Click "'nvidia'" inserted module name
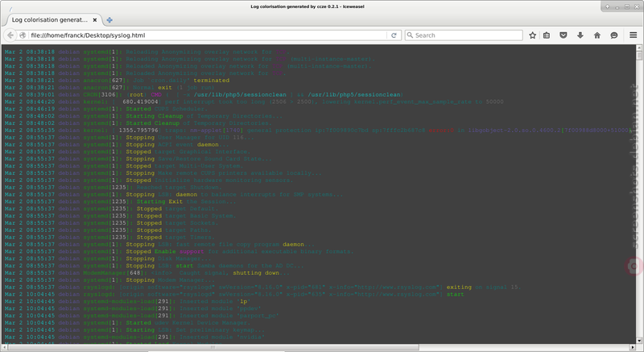The height and width of the screenshot is (352, 644). point(250,337)
